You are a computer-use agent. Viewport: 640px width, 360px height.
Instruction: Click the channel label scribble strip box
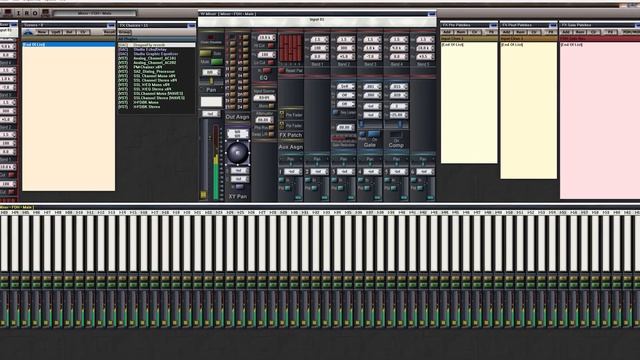coord(211,102)
